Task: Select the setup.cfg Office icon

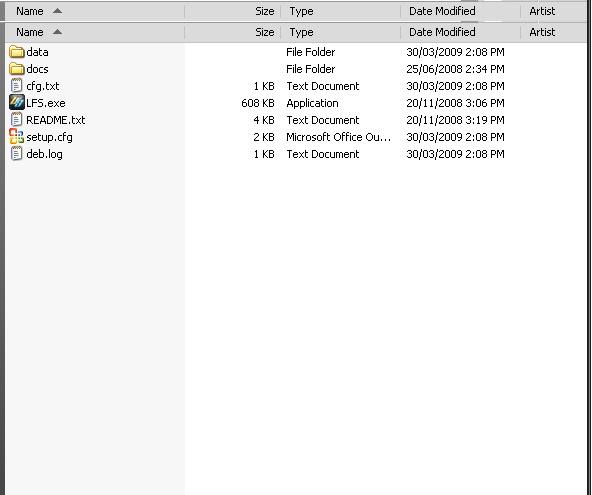Action: pyautogui.click(x=17, y=137)
